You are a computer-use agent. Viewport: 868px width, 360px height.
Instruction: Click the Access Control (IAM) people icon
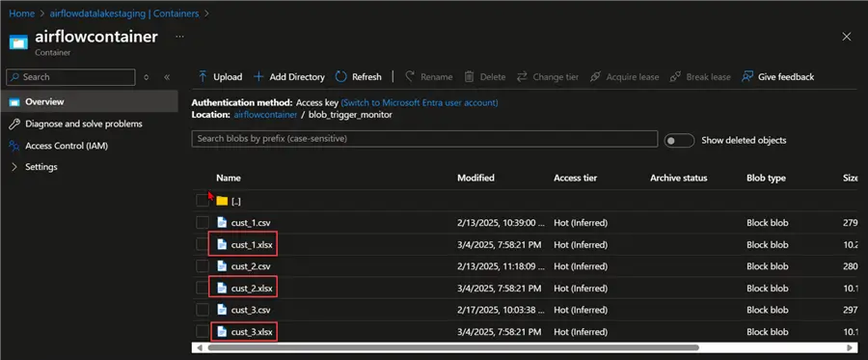[14, 146]
